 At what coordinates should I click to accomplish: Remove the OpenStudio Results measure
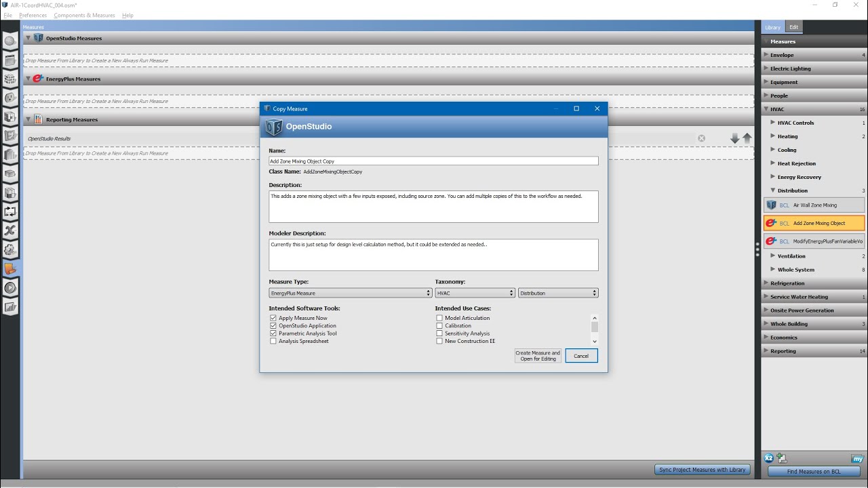click(701, 138)
